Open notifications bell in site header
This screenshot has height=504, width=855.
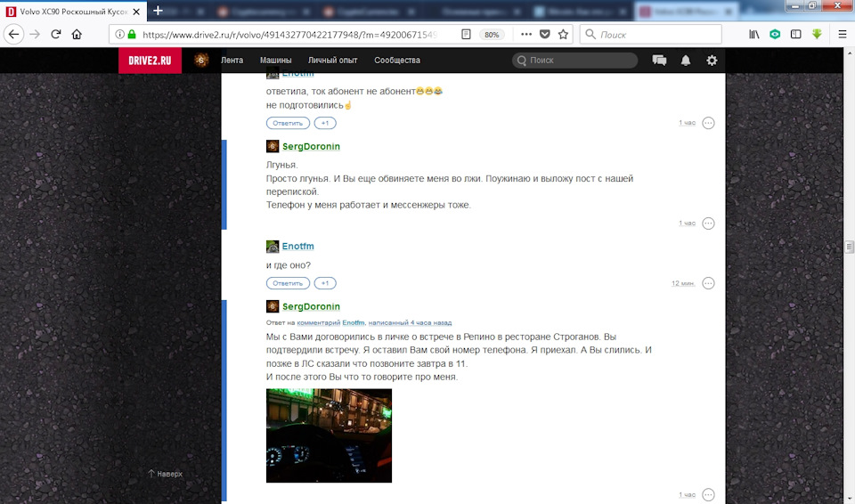(686, 61)
